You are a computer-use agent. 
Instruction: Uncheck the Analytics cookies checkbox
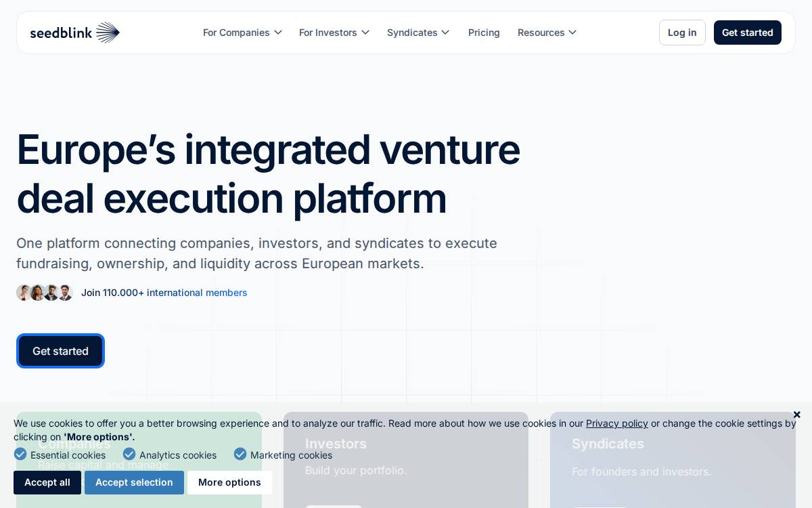tap(129, 454)
